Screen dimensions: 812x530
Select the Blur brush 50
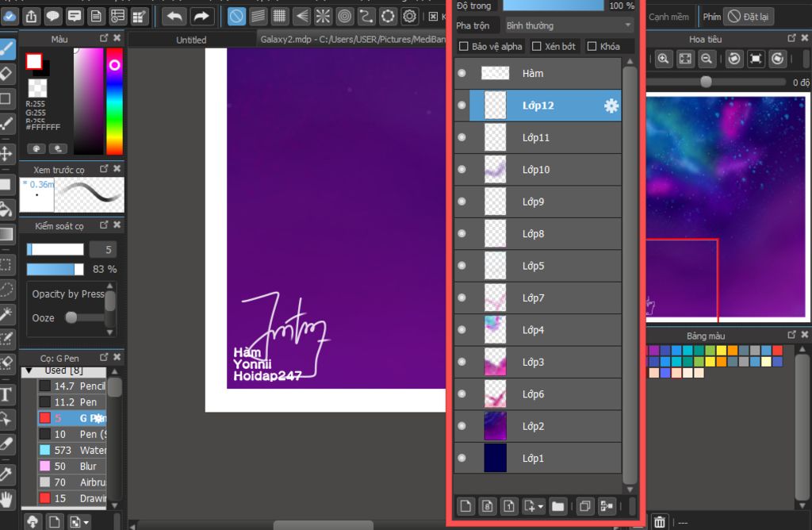tap(72, 466)
